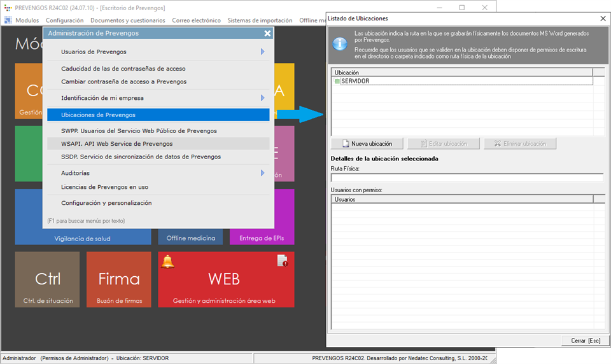Expand the Usuarios de Prevengos submenu arrow
Screen dimensions: 611x364
click(262, 52)
